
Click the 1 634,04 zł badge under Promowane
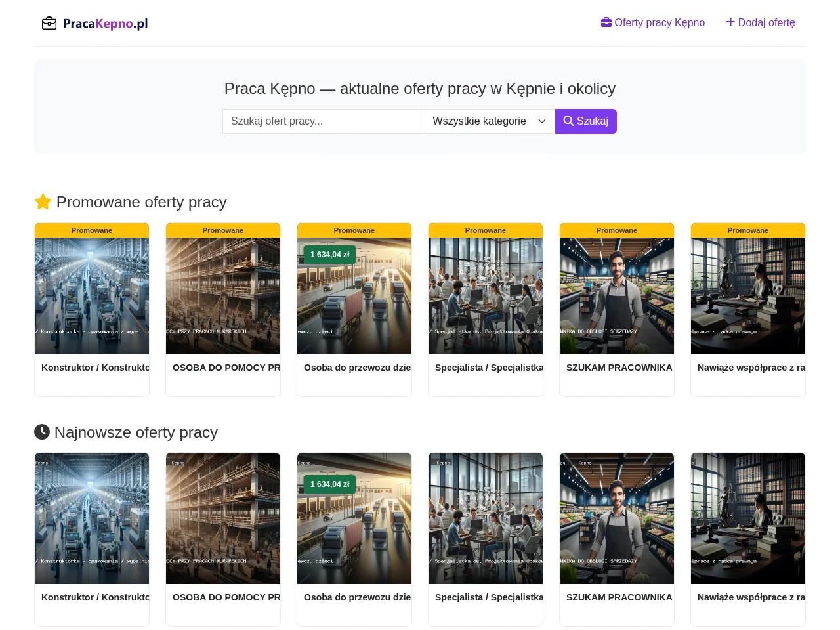coord(329,255)
